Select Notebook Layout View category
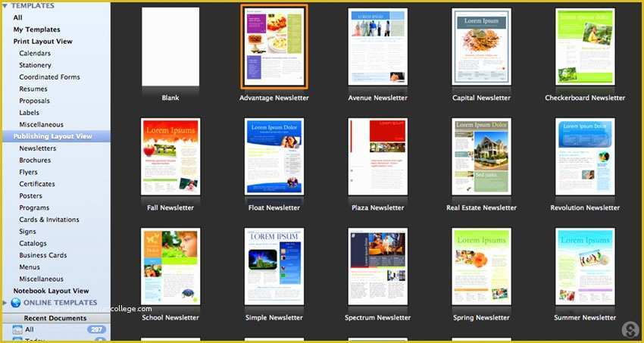Screen dimensions: 644x343 click(x=51, y=291)
